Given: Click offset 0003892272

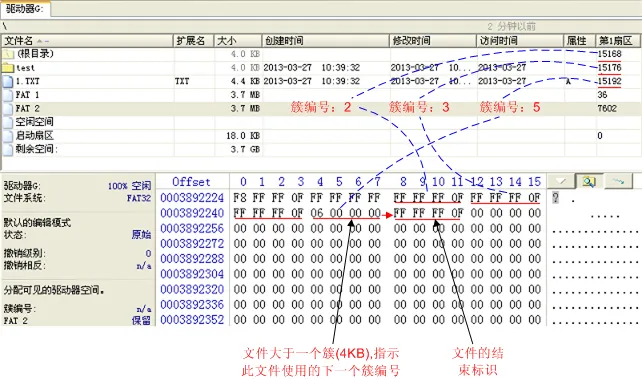Looking at the screenshot, I should 192,244.
